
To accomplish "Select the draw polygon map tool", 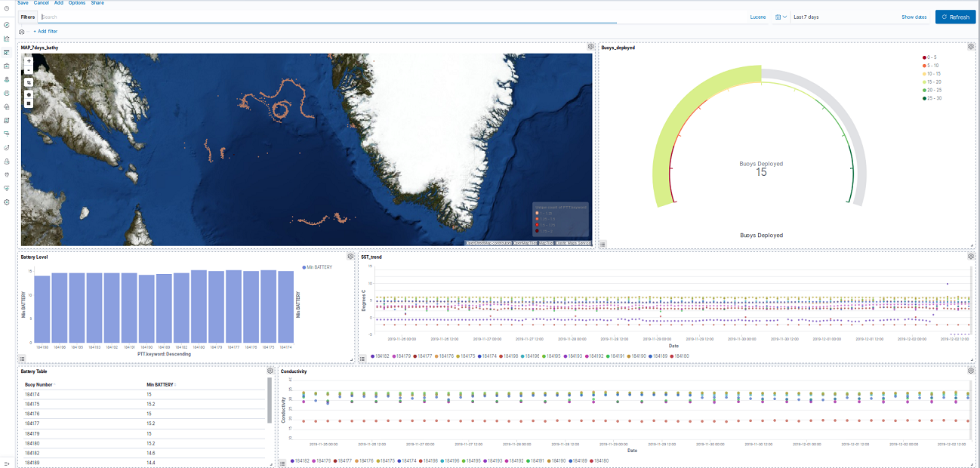I will [x=29, y=94].
